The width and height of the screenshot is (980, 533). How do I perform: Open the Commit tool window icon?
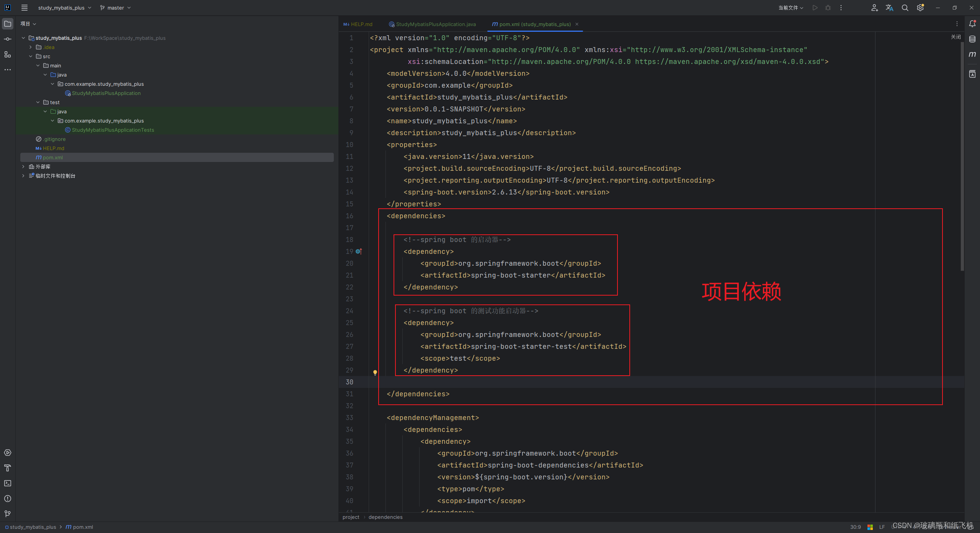8,39
